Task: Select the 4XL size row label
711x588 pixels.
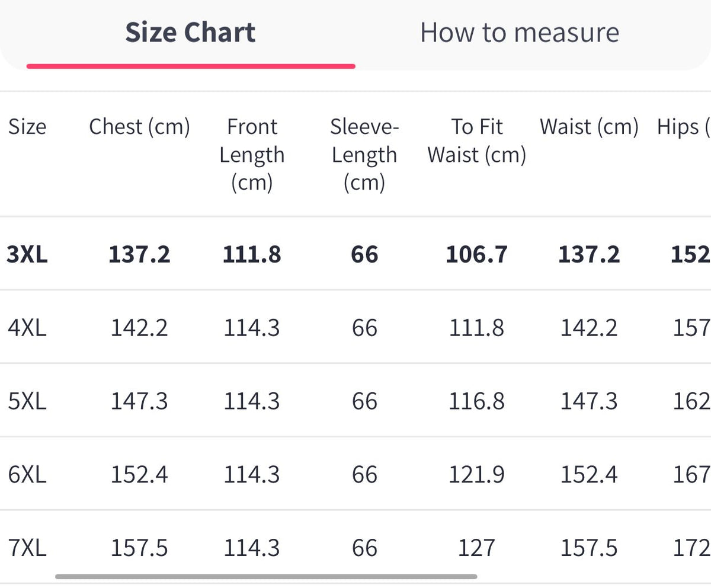Action: pyautogui.click(x=27, y=327)
